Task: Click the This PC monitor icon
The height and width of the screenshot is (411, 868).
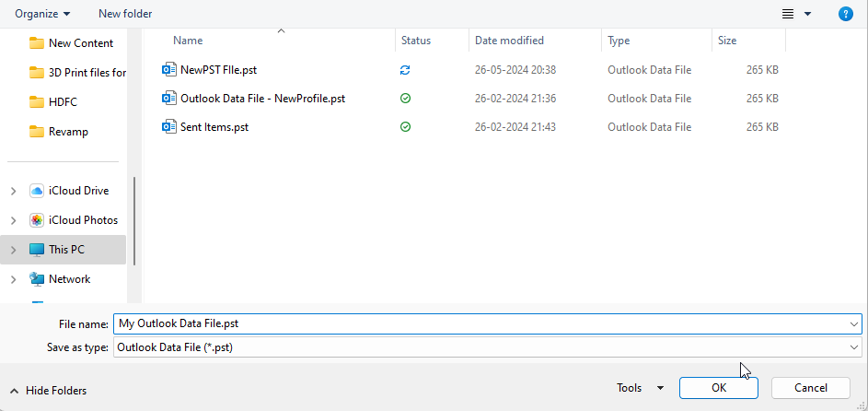Action: (x=37, y=250)
